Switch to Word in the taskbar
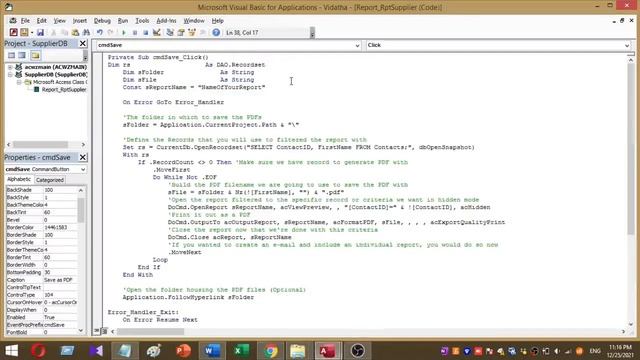Image resolution: width=640 pixels, height=360 pixels. (212, 351)
